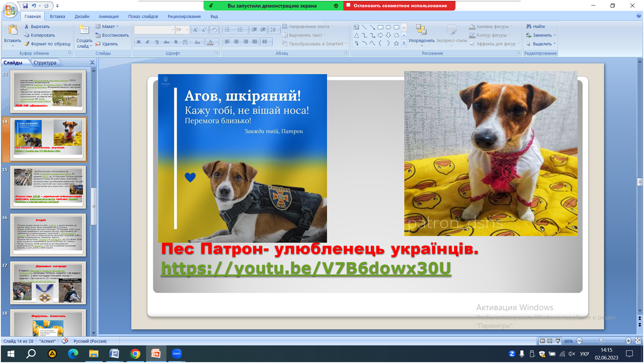The height and width of the screenshot is (363, 644).
Task: Fit slide to current window
Action: click(638, 341)
